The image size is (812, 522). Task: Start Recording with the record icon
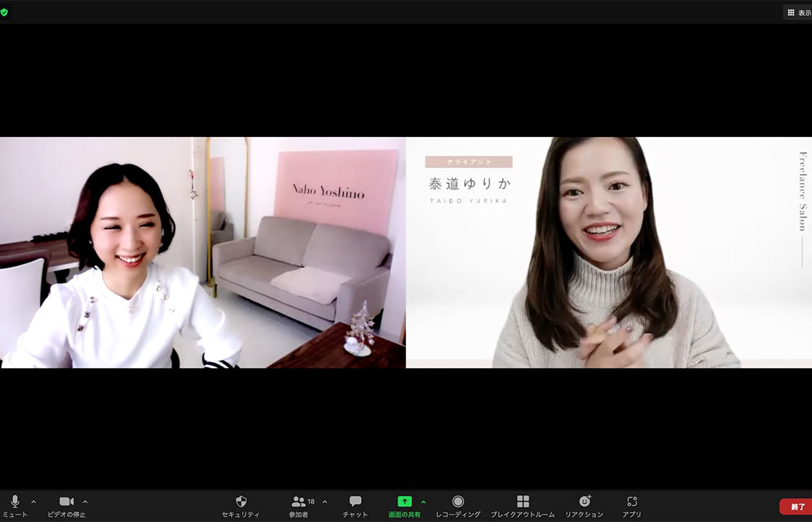click(x=458, y=502)
